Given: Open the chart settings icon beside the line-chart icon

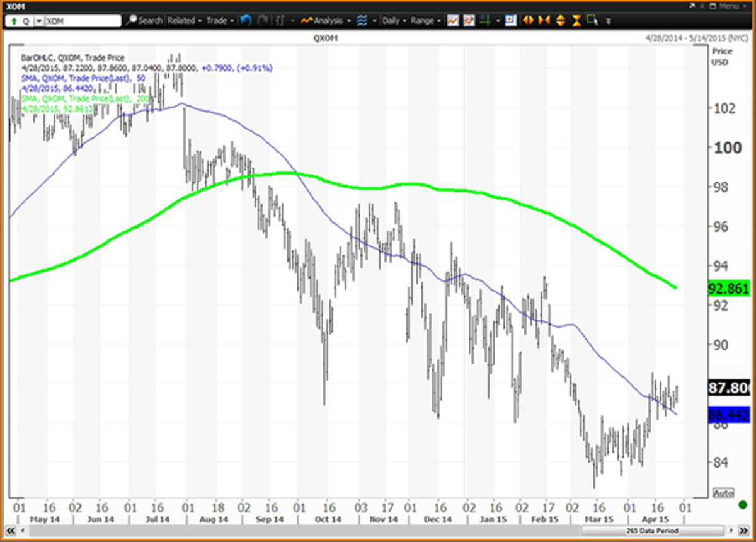Looking at the screenshot, I should click(x=469, y=20).
